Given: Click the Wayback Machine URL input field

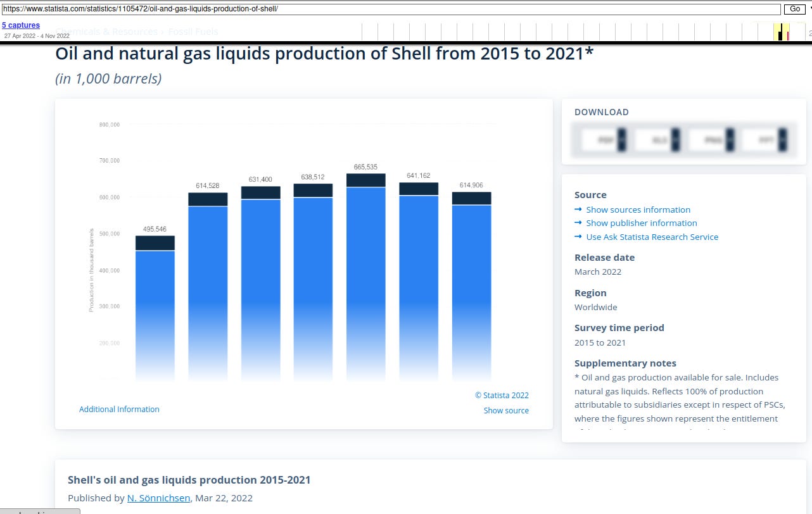Looking at the screenshot, I should (391, 9).
